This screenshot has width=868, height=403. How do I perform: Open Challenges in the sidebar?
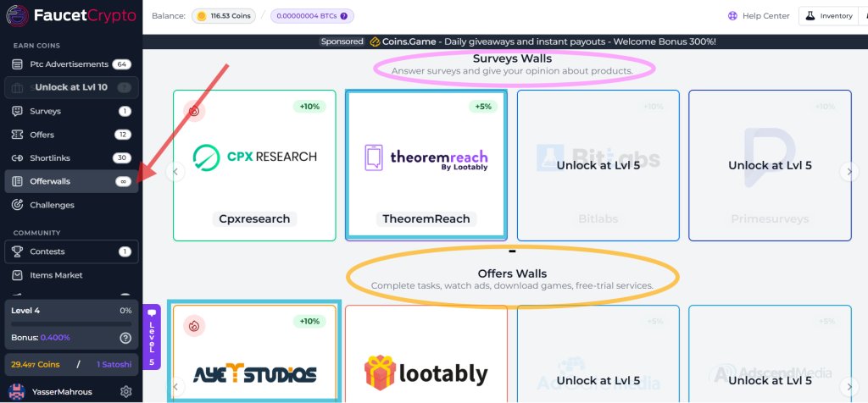(x=71, y=205)
